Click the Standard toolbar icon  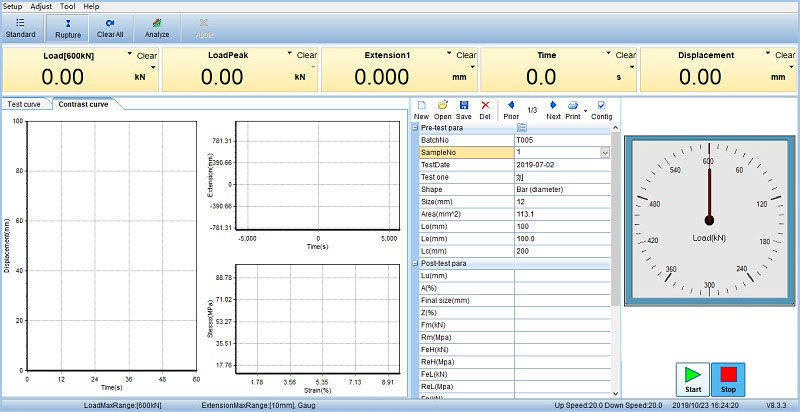click(20, 27)
